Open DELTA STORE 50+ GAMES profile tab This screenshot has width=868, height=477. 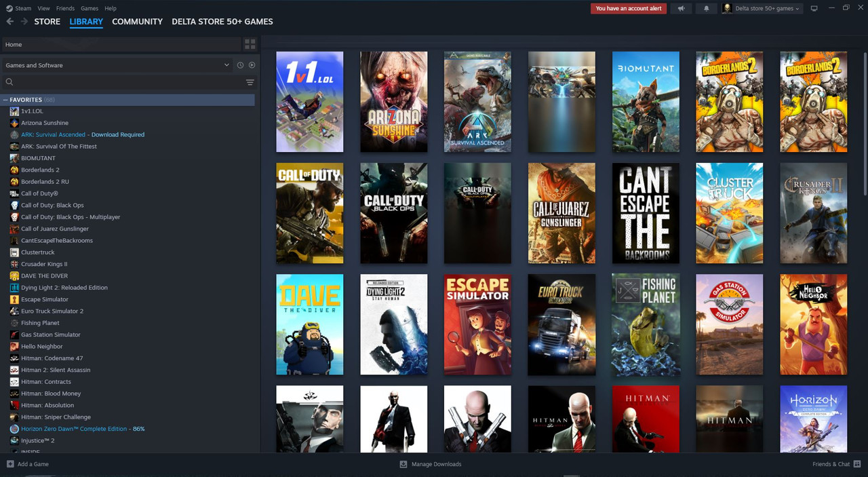(222, 22)
